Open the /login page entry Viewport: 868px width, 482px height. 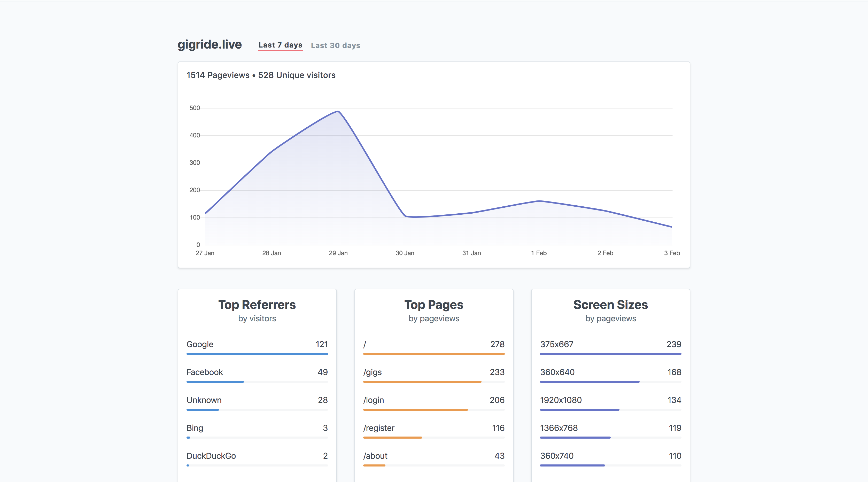tap(373, 400)
